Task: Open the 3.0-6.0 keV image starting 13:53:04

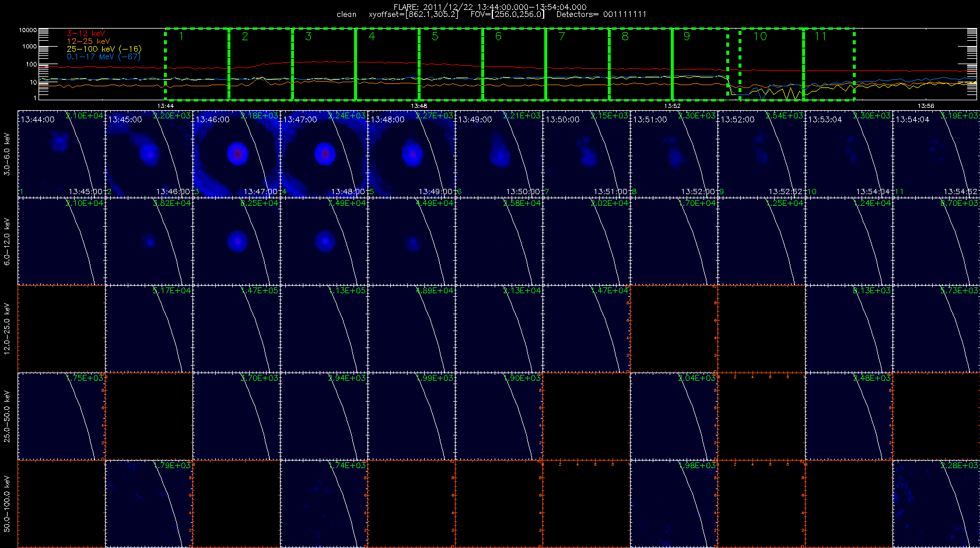Action: [x=849, y=154]
